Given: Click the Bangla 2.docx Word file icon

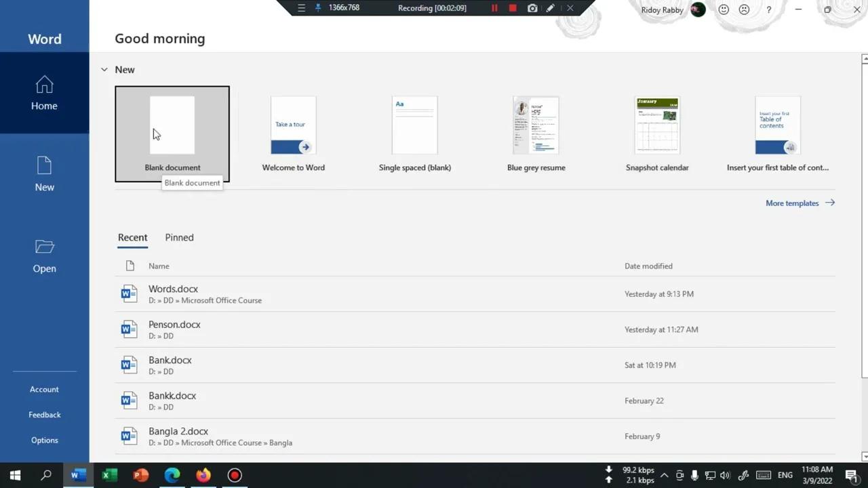Looking at the screenshot, I should click(129, 436).
